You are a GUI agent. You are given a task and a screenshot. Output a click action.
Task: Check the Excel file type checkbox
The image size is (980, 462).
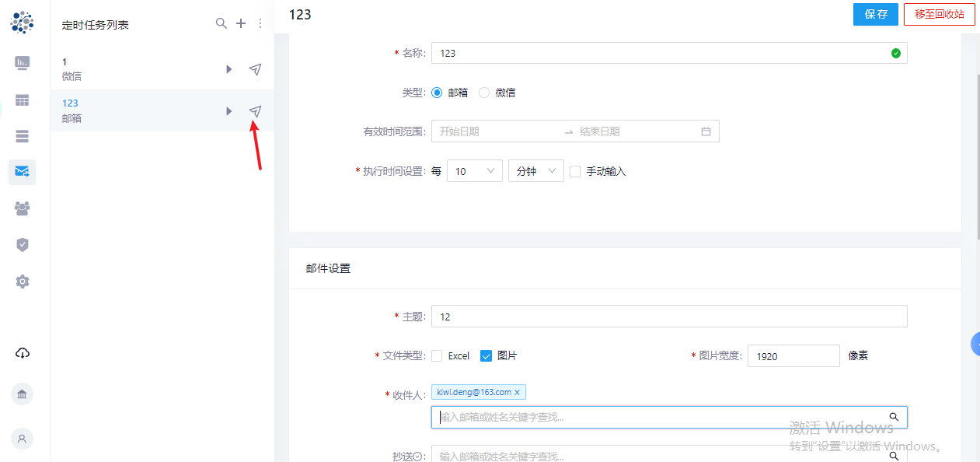click(x=437, y=355)
